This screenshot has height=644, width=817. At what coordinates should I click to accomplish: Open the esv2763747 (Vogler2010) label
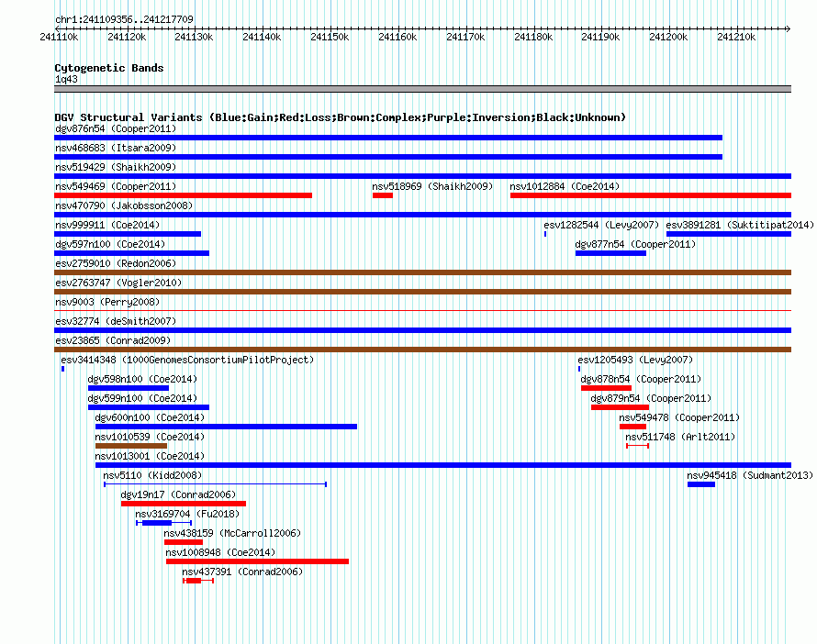coord(118,283)
